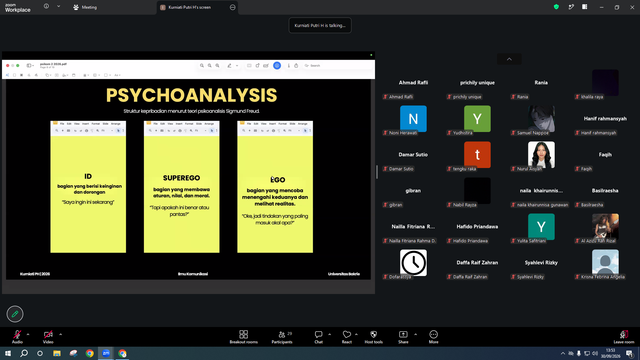Open File Explorer from taskbar
The height and width of the screenshot is (360, 640).
(x=57, y=353)
